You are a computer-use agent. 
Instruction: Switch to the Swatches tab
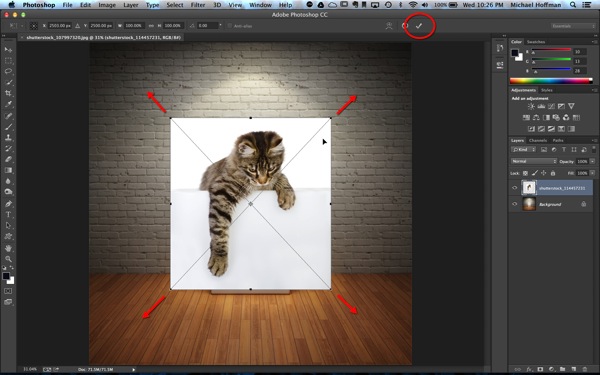[536, 42]
